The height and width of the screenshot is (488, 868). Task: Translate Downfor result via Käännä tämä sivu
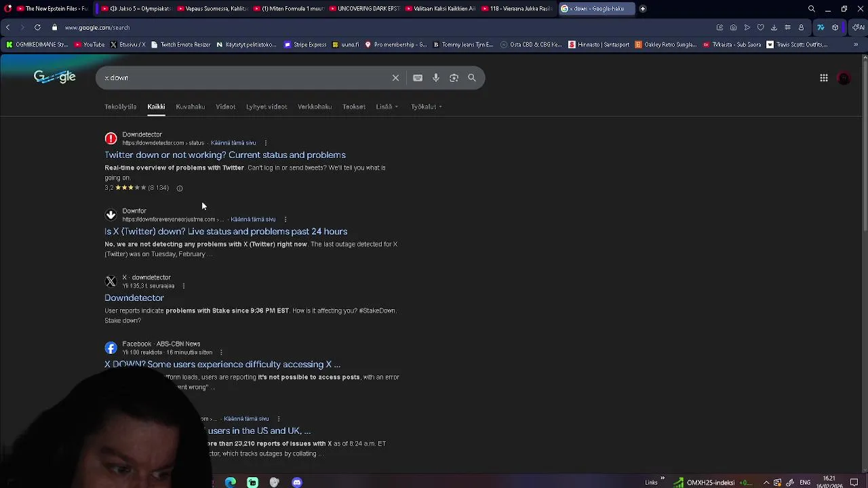[x=253, y=220]
